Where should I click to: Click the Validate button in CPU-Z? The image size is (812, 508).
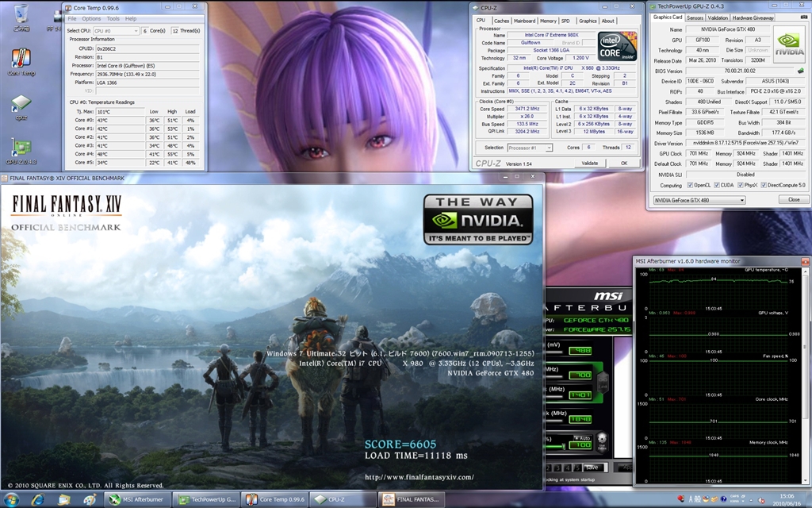pos(590,163)
